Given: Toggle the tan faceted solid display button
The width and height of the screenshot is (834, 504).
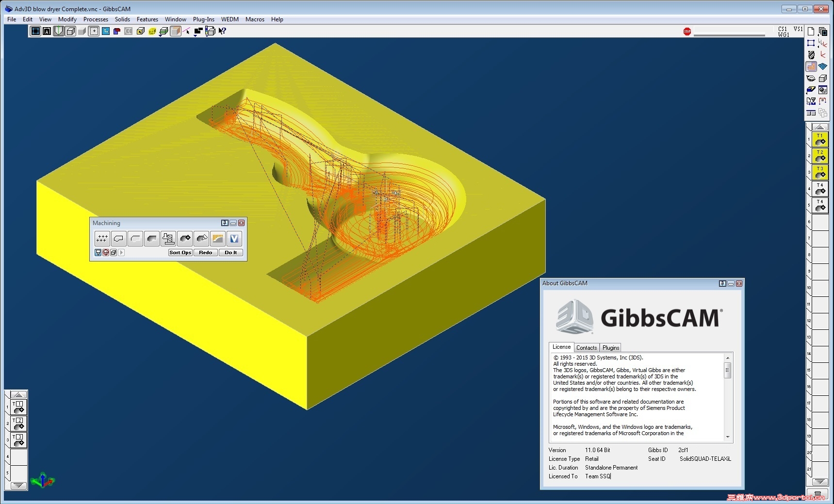Looking at the screenshot, I should pos(176,31).
